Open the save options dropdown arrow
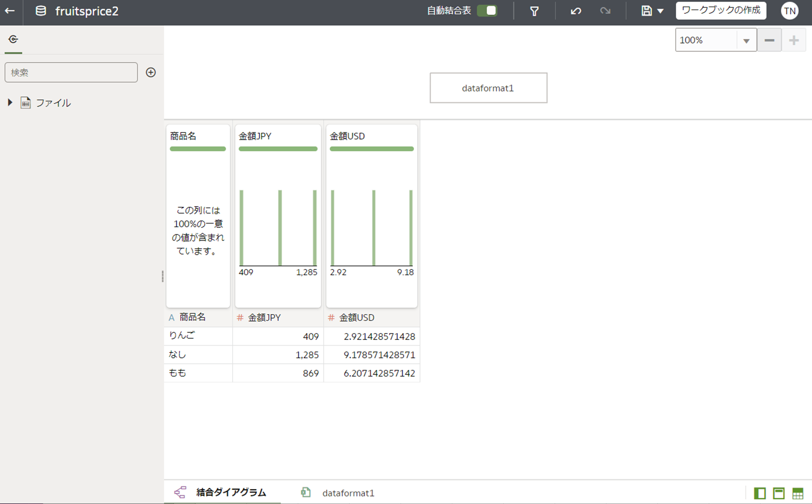The image size is (812, 504). [x=660, y=11]
